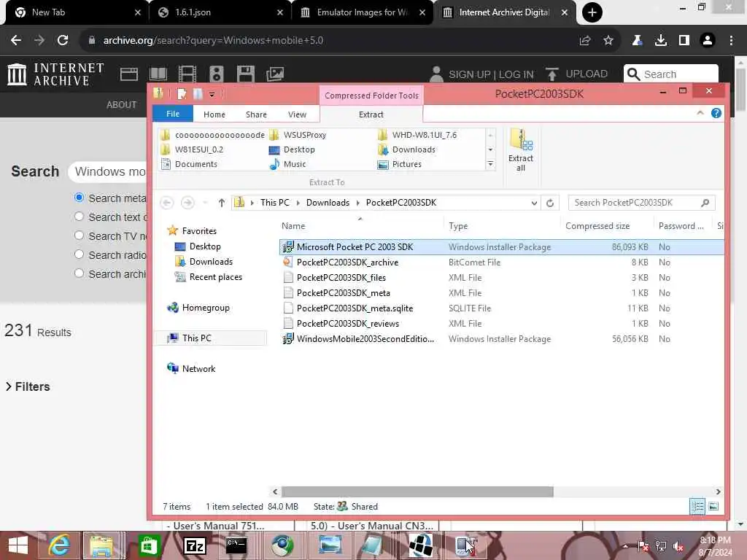This screenshot has height=560, width=747.
Task: Open Command Prompt from taskbar
Action: 236,545
